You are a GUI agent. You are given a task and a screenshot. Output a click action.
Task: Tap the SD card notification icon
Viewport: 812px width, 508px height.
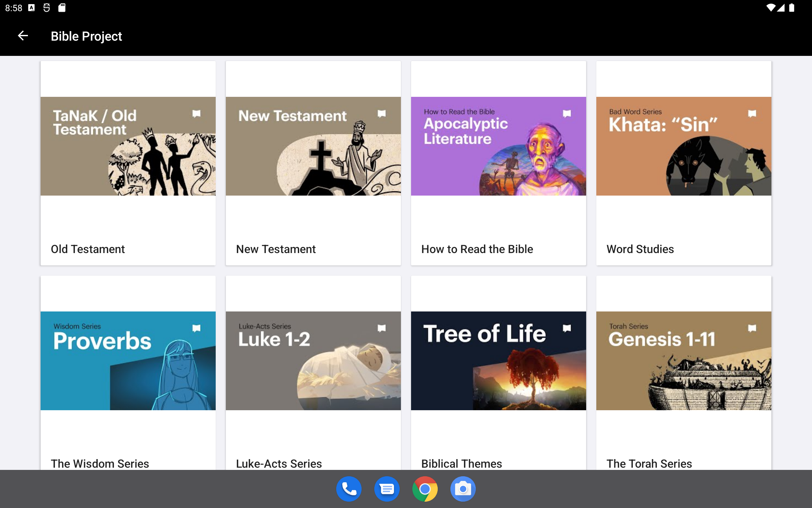[62, 8]
